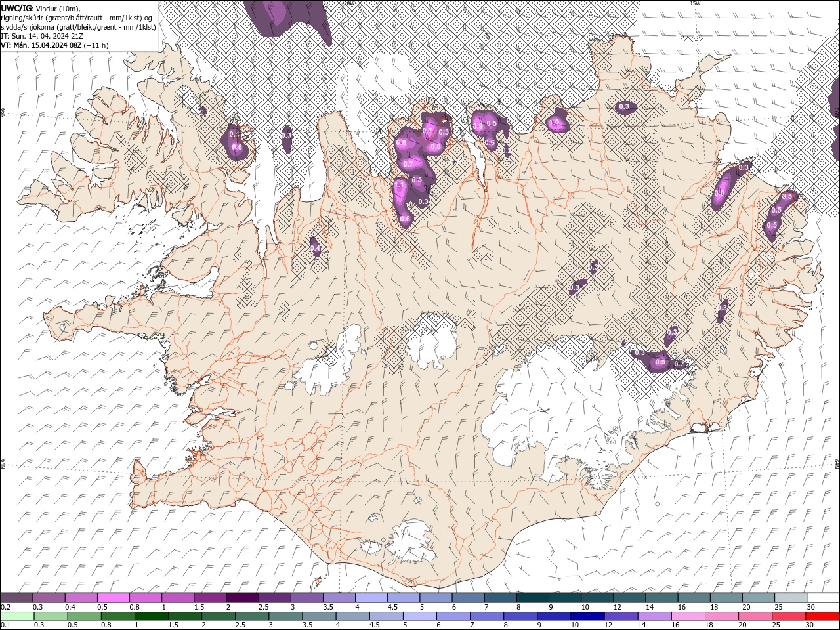The height and width of the screenshot is (630, 840).
Task: Pick the lavender snow swatch between 4 and 4.5
Action: click(x=371, y=598)
